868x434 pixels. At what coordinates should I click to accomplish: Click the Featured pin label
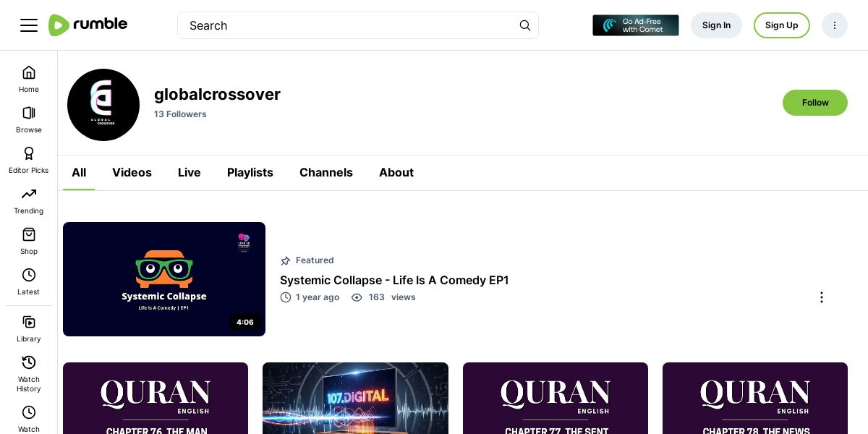click(307, 260)
